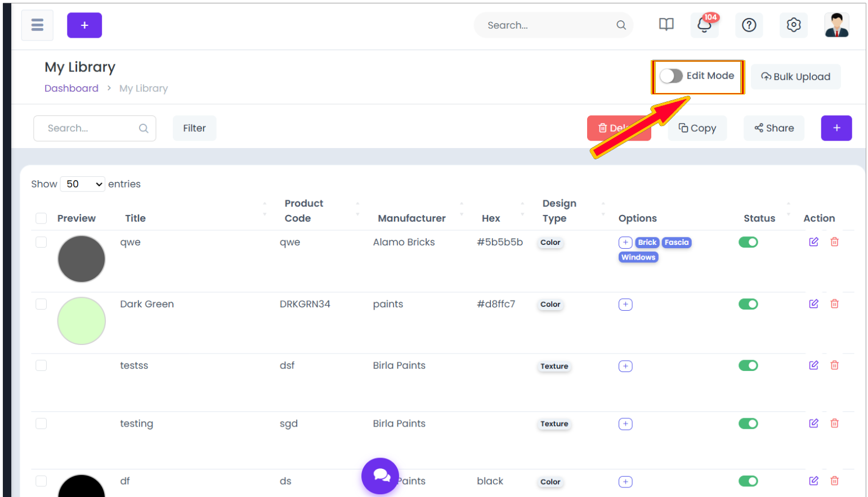Click the magnifier icon in top search
This screenshot has height=497, width=868.
621,25
